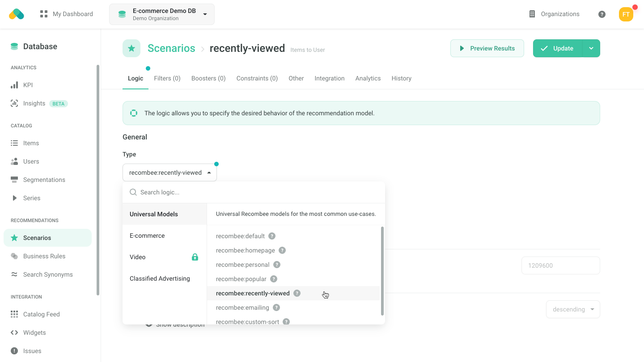644x362 pixels.
Task: Open My Dashboard grid icon
Action: coord(44,14)
